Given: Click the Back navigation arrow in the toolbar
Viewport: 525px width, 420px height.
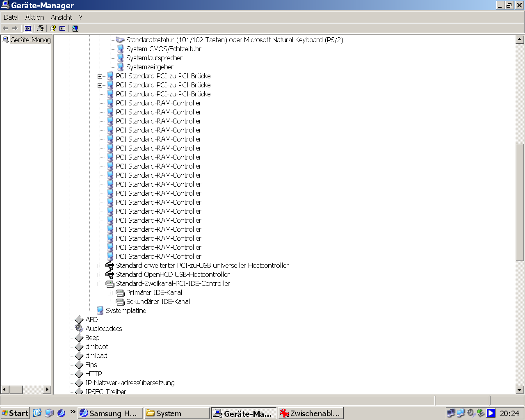Looking at the screenshot, I should click(6, 28).
